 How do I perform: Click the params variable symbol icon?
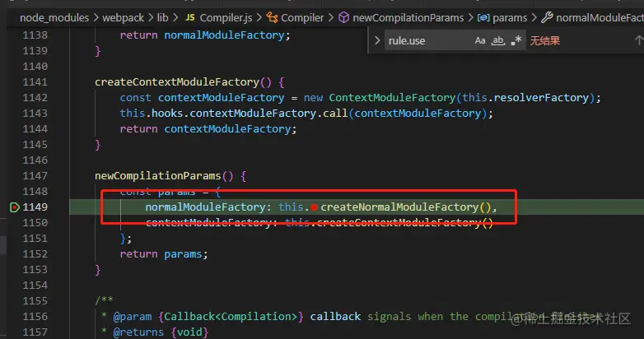pyautogui.click(x=483, y=17)
